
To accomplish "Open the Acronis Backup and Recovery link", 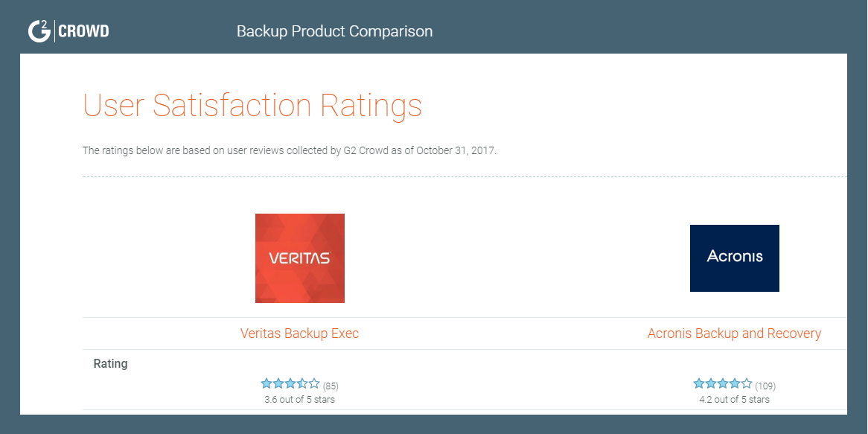I will pos(735,334).
